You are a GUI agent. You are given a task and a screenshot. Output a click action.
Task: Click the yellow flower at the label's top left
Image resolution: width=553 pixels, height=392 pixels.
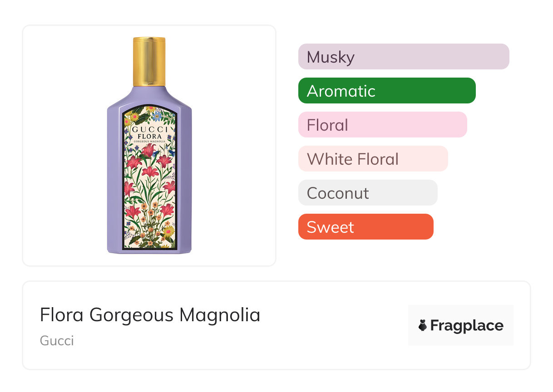pyautogui.click(x=135, y=117)
